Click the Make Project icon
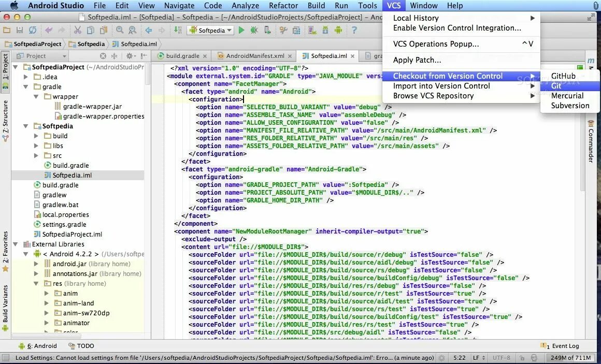This screenshot has width=601, height=364. [178, 30]
